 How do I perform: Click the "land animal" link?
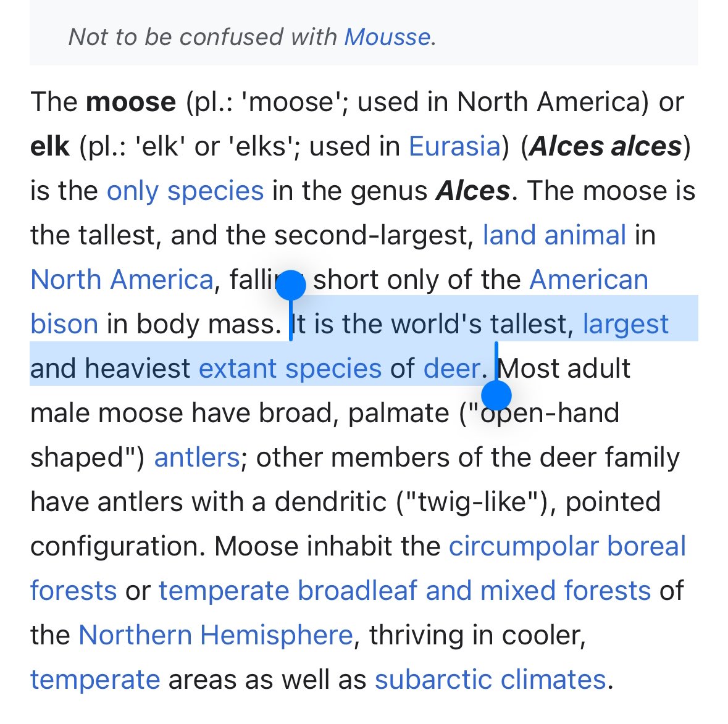554,235
